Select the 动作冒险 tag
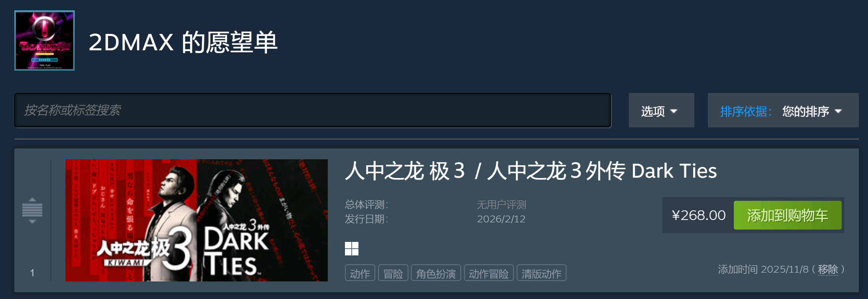The width and height of the screenshot is (868, 299). coord(488,273)
